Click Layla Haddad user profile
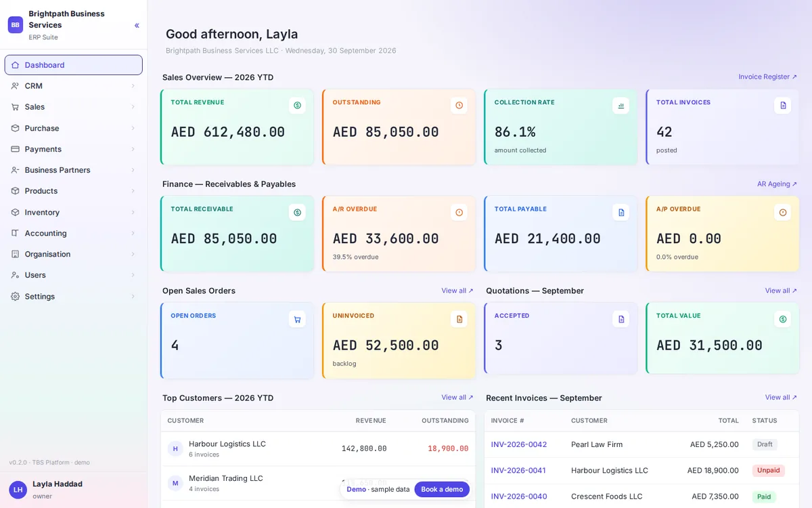 (74, 489)
